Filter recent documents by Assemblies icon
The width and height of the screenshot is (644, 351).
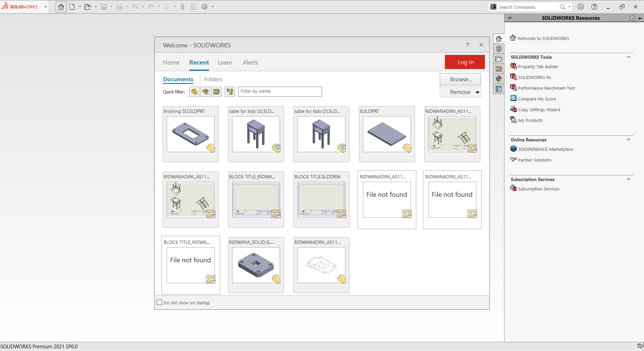pos(205,92)
